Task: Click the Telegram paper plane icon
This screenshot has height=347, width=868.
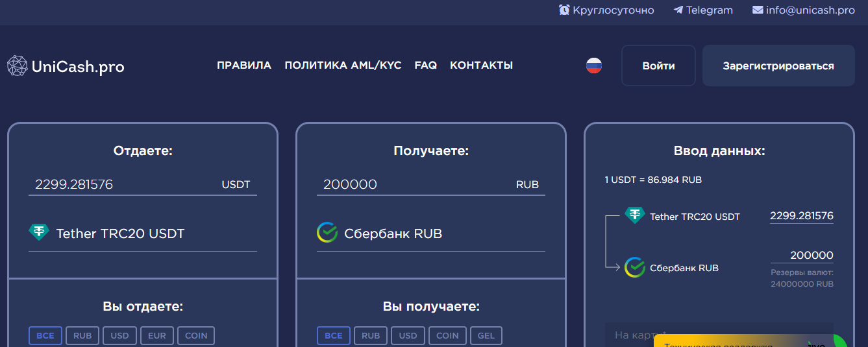Action: tap(678, 10)
